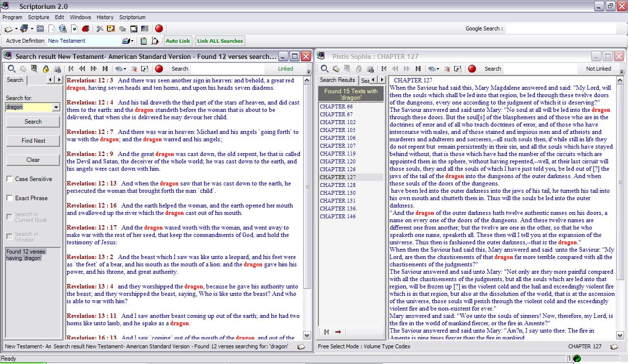Screen dimensions: 628x364
Task: Tick the Search in Window checkbox
Action: coord(10,236)
